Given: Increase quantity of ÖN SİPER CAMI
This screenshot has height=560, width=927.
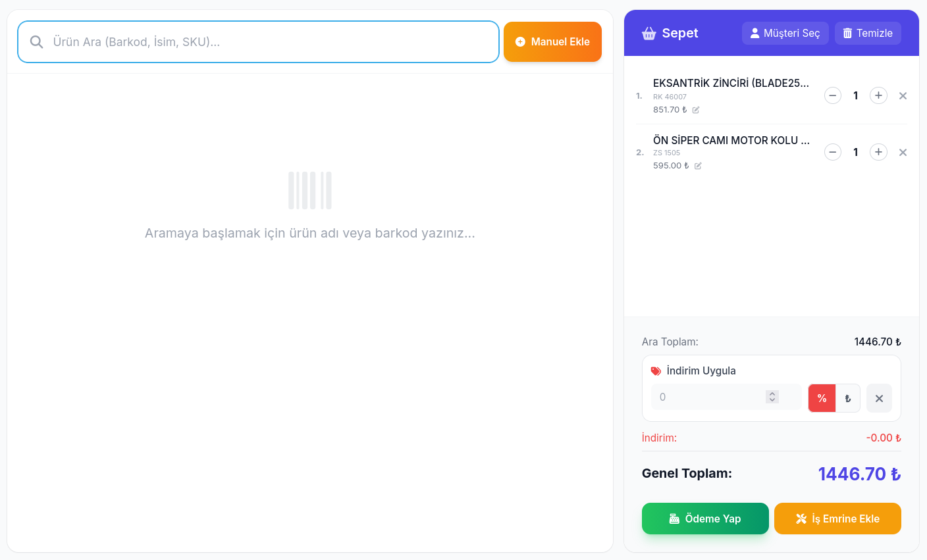Looking at the screenshot, I should [878, 152].
